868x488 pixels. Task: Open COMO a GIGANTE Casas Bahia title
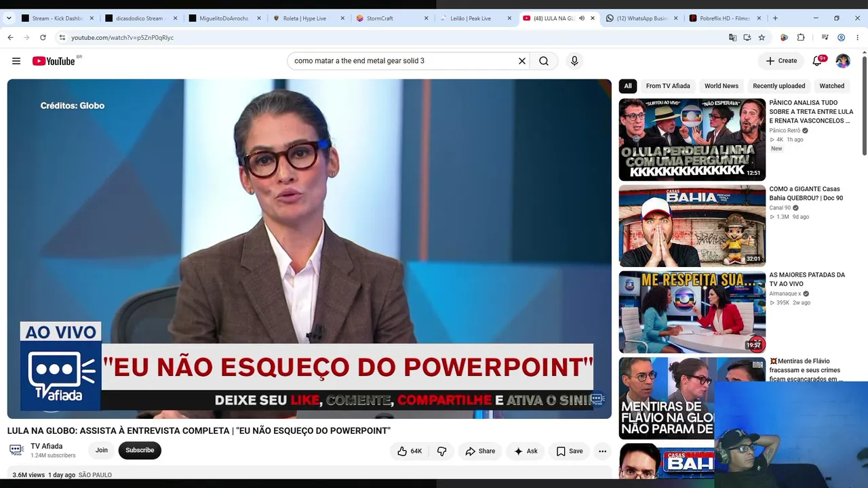click(x=806, y=193)
